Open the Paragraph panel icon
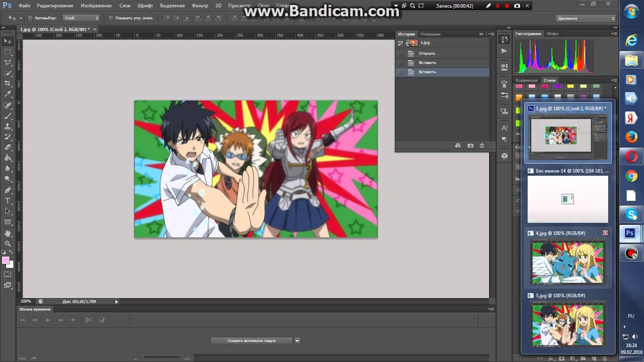The width and height of the screenshot is (644, 362). point(504,139)
